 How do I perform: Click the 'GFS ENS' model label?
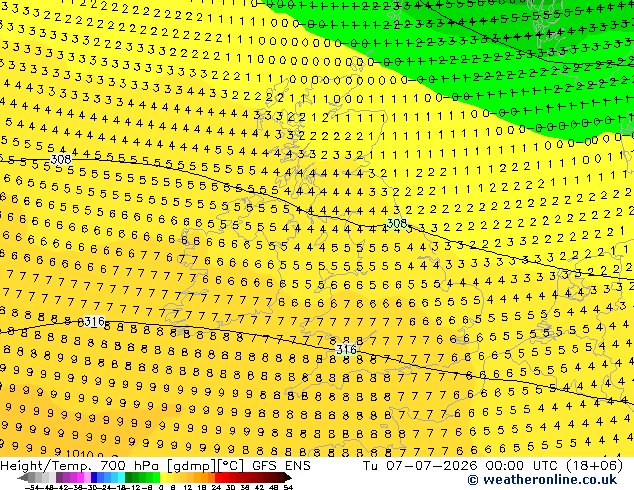281,466
